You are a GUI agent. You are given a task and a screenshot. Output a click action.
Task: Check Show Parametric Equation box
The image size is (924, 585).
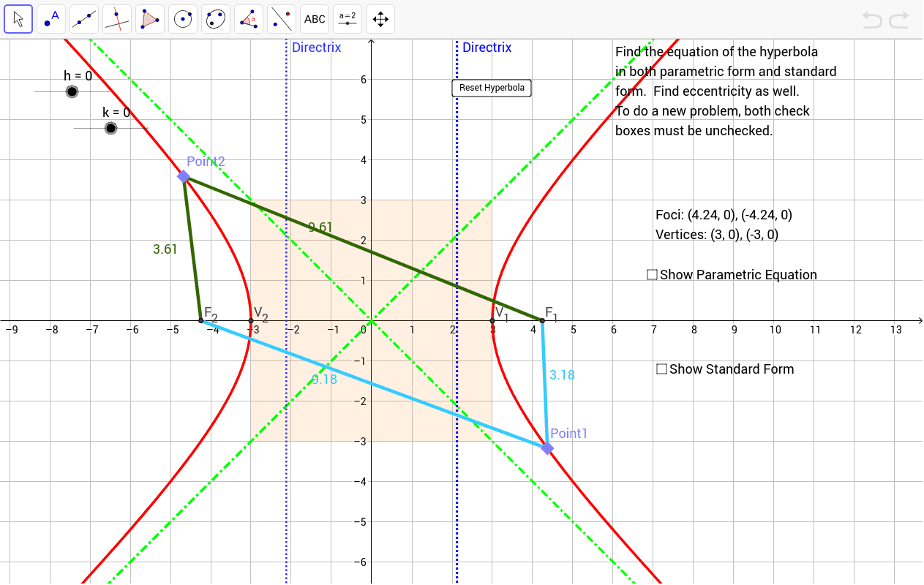652,275
